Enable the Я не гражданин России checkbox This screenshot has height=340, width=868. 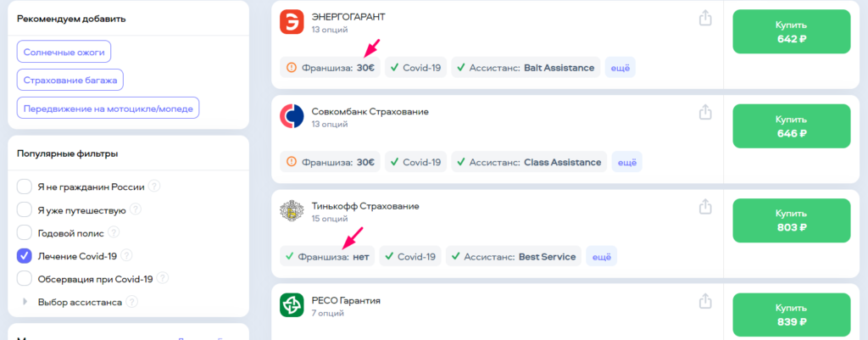click(25, 187)
